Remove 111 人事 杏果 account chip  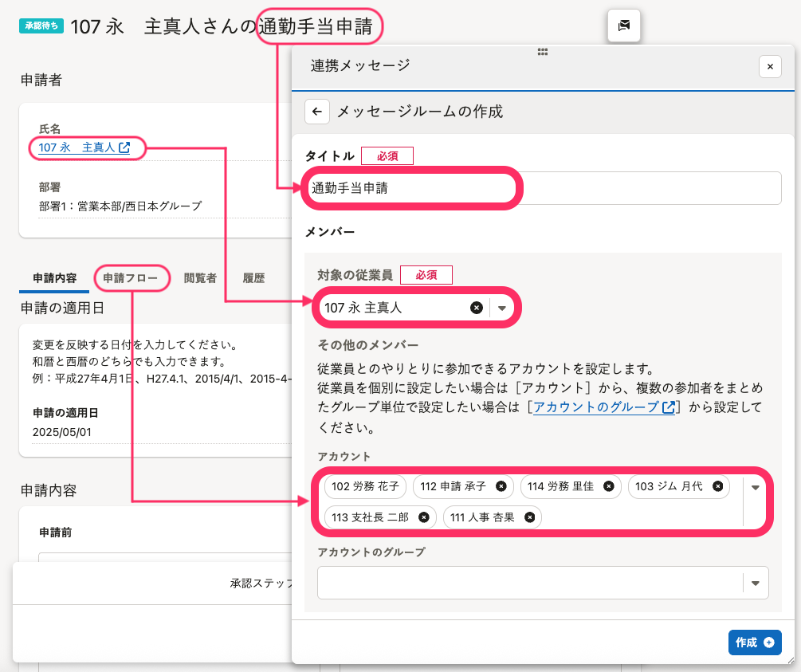click(x=529, y=517)
